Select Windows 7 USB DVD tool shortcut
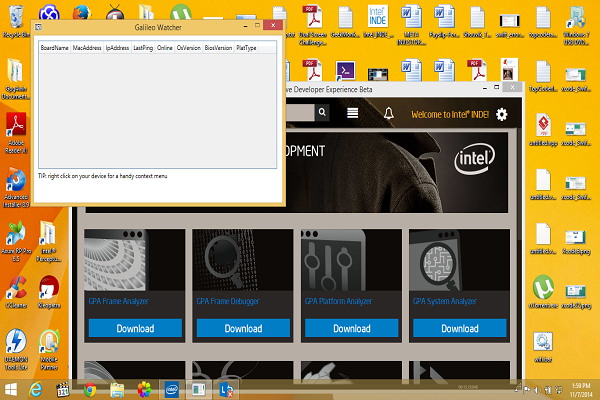 tap(576, 25)
